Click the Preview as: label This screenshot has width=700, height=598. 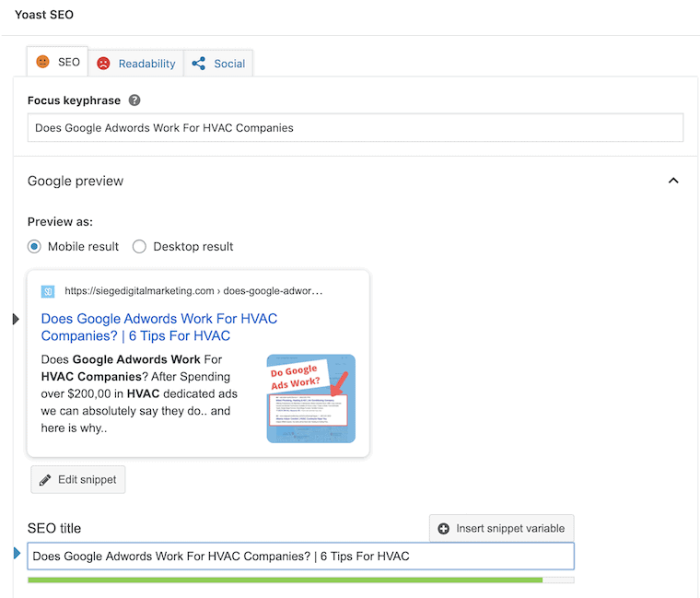click(x=60, y=221)
